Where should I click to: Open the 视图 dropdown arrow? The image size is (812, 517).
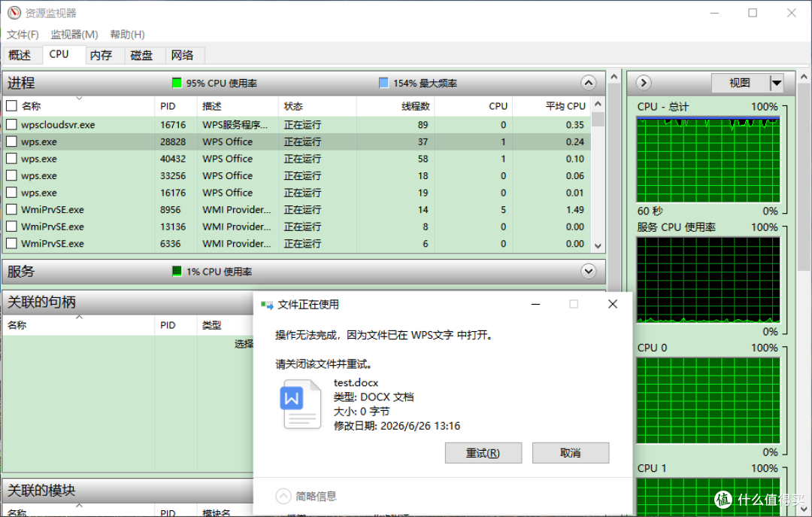tap(776, 83)
